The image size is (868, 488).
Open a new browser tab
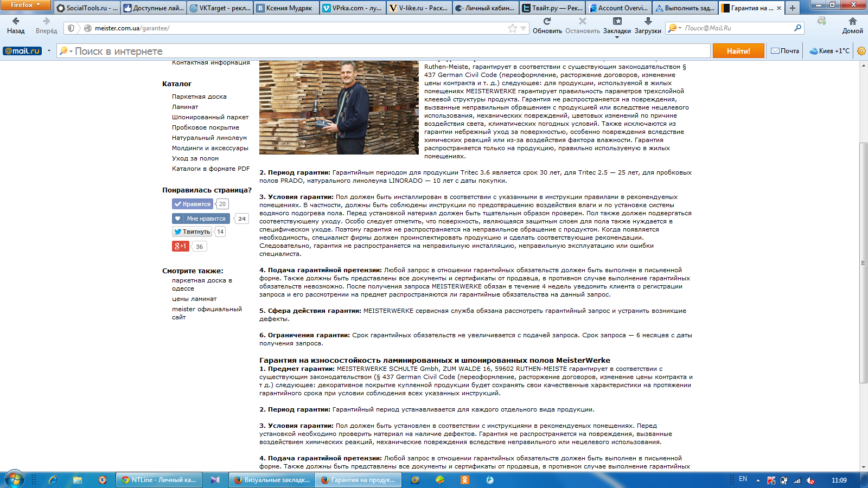[793, 8]
